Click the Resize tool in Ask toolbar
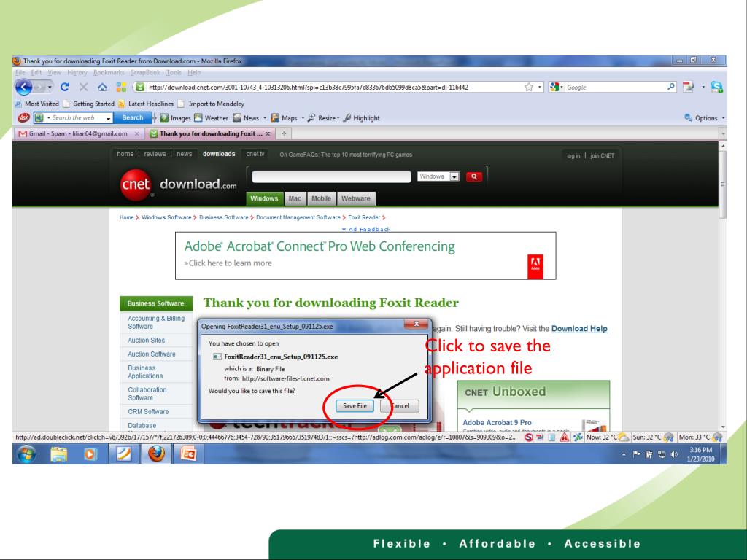 (322, 118)
